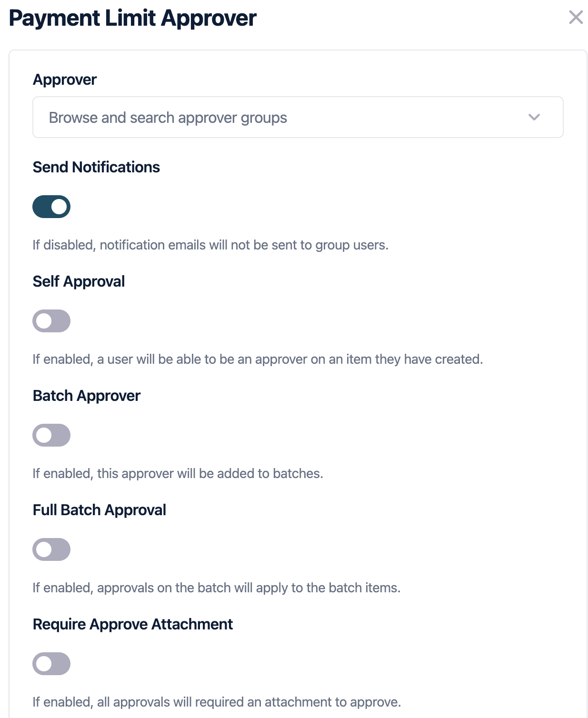Click the Require Approve Attachment heading
588x718 pixels.
(x=133, y=624)
